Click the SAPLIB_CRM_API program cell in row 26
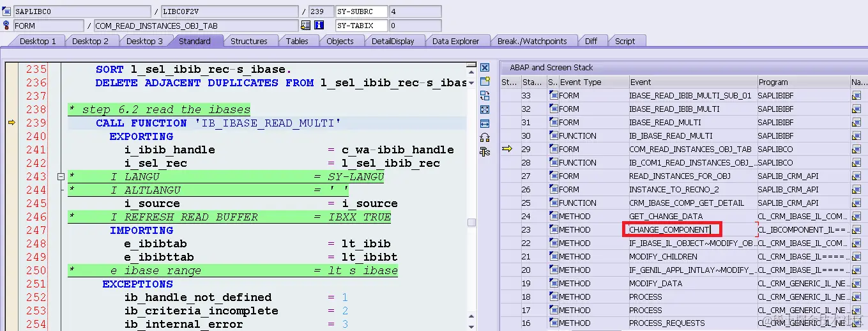The image size is (868, 331). click(803, 190)
